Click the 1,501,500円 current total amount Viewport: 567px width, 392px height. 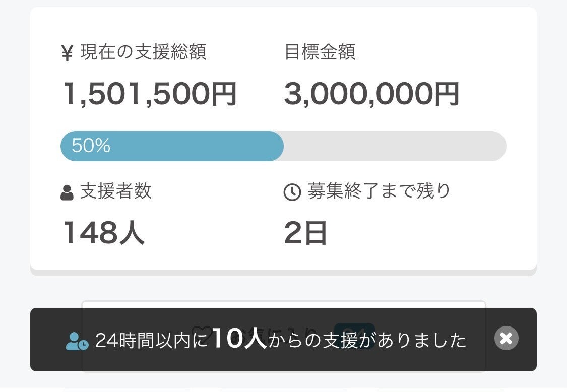pyautogui.click(x=150, y=94)
